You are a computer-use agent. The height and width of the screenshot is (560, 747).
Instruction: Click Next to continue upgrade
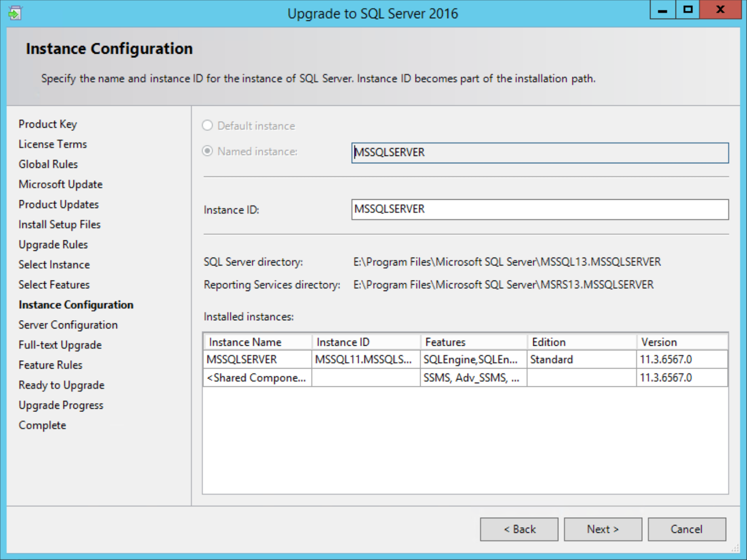(x=603, y=529)
